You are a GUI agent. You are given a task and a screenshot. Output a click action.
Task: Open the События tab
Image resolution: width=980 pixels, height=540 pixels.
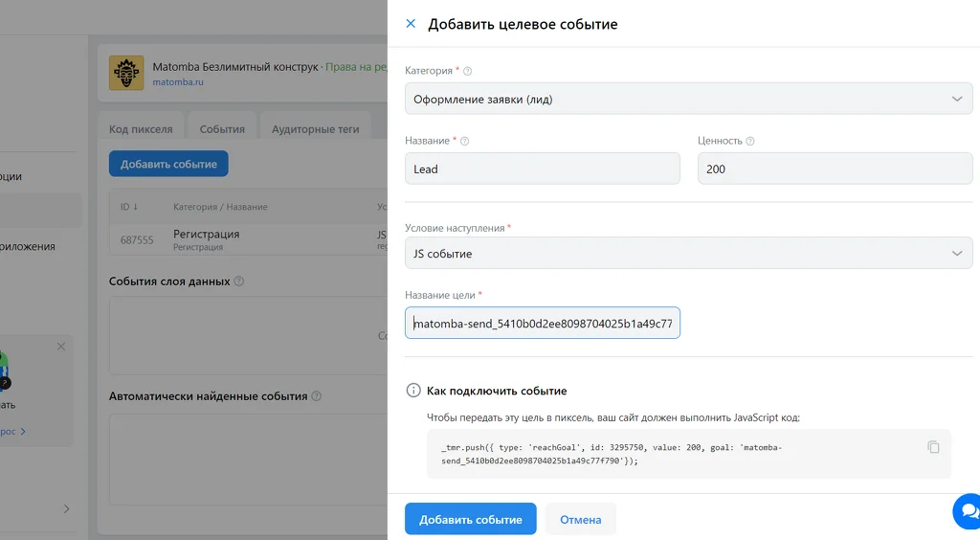pyautogui.click(x=222, y=128)
